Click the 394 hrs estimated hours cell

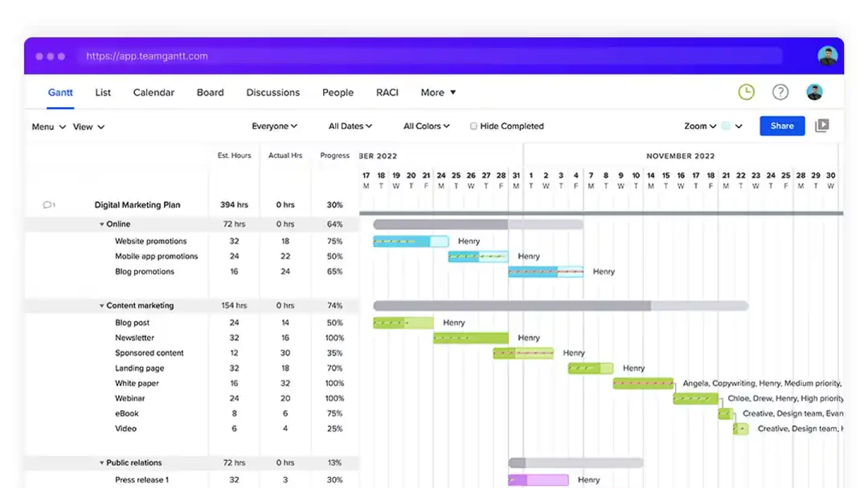pos(234,205)
